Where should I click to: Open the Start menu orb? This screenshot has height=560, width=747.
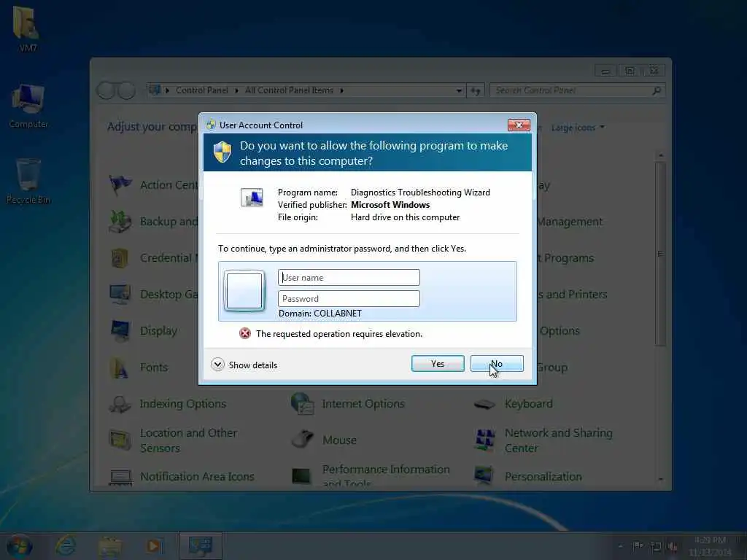(x=19, y=545)
